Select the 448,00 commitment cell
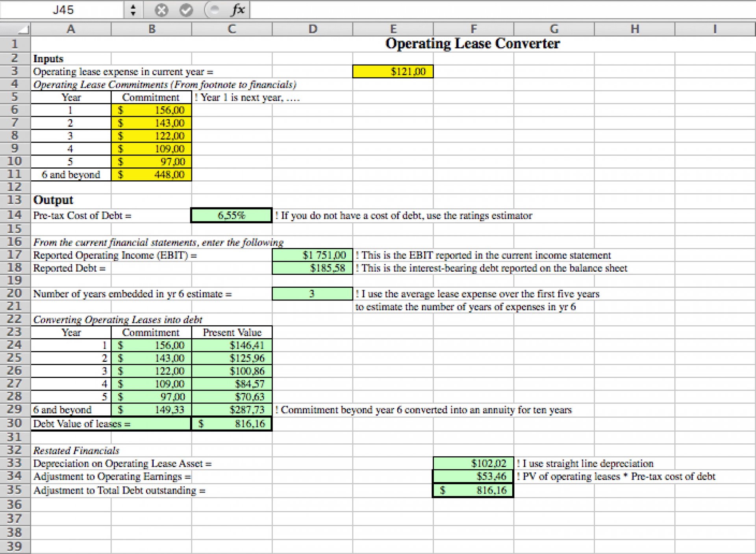Viewport: 756px width, 554px height. click(x=152, y=174)
